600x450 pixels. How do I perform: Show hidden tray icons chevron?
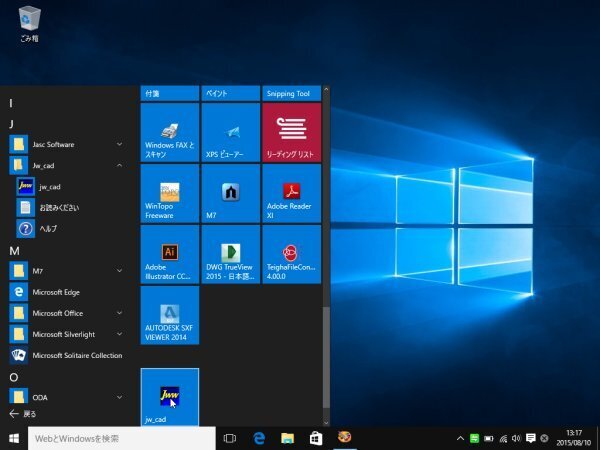point(460,439)
